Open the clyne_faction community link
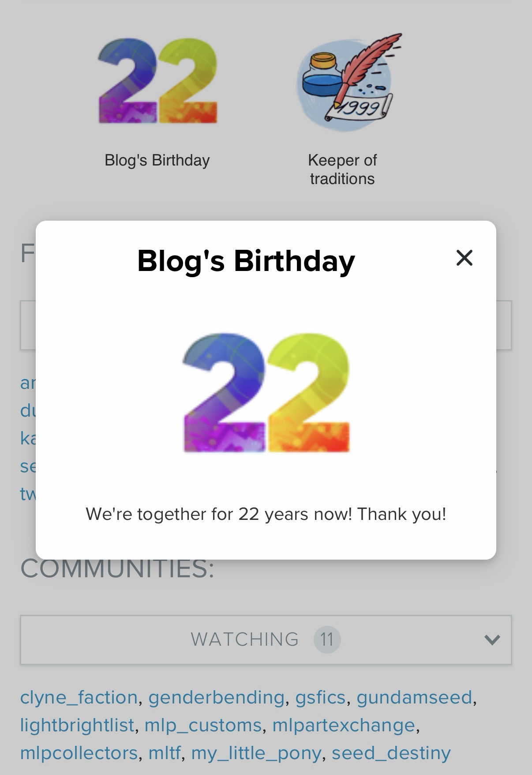 pyautogui.click(x=79, y=697)
